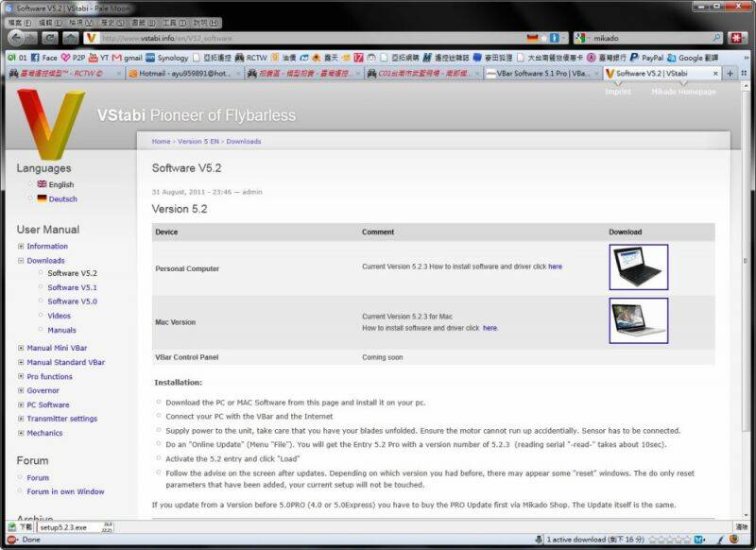Click the 01 bookmark at bookmarks bar start
This screenshot has height=550, width=756.
point(17,58)
